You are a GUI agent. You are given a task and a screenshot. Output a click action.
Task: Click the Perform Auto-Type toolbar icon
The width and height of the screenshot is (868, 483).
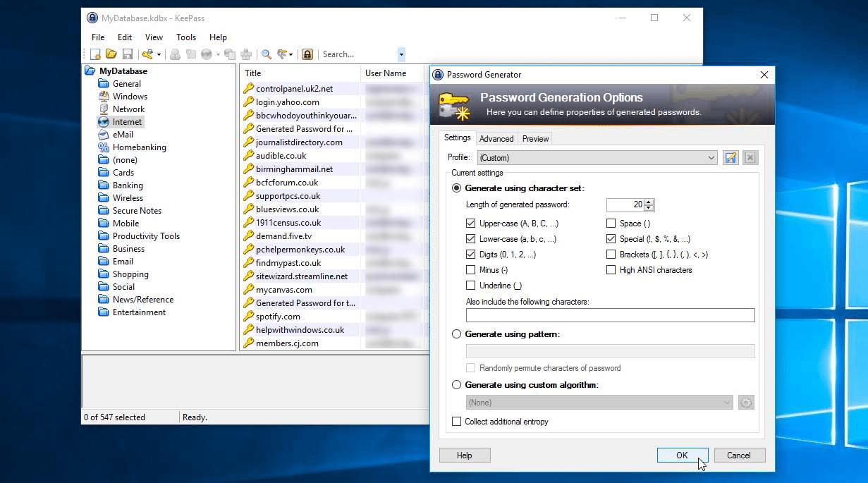(x=246, y=54)
